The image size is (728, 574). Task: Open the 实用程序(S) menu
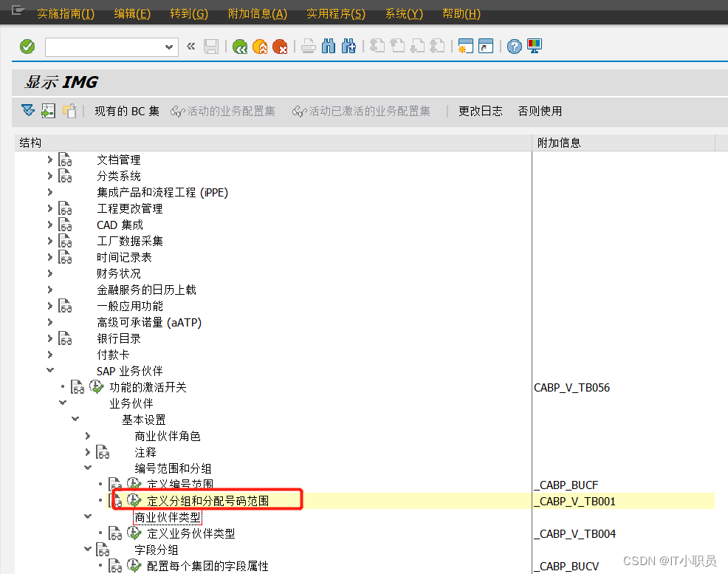coord(336,14)
